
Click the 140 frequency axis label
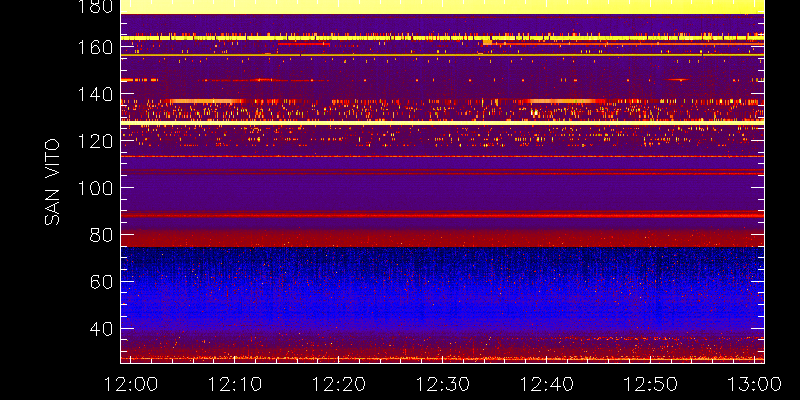[x=95, y=94]
